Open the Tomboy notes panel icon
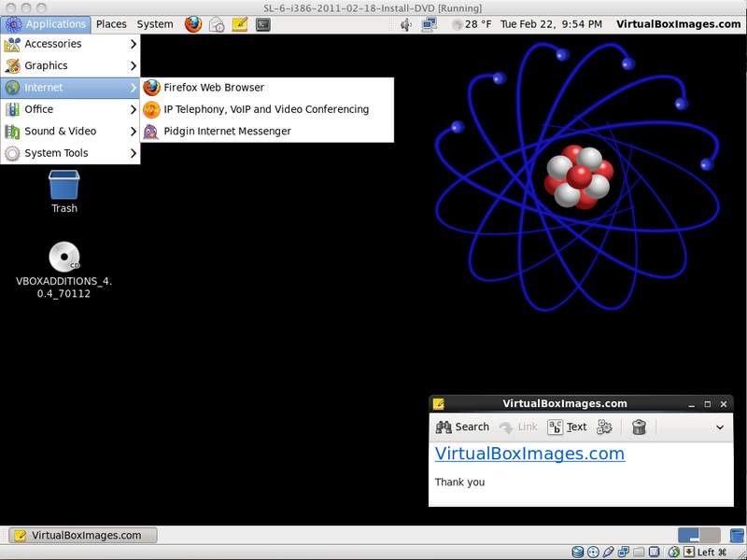 pos(240,24)
